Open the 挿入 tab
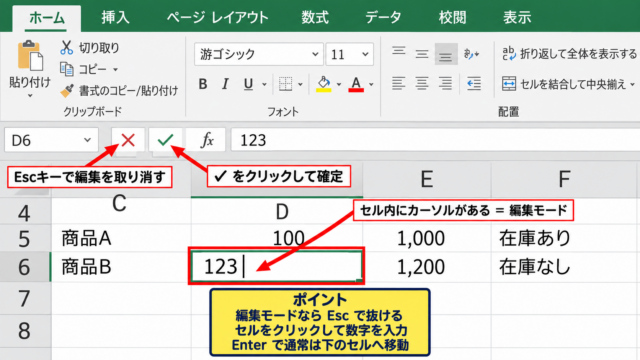640x360 pixels. (x=116, y=18)
